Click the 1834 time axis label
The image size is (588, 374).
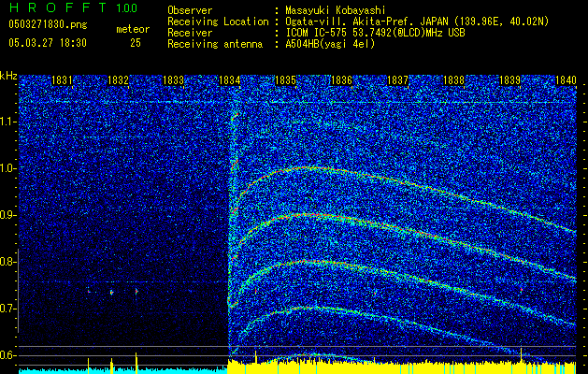[x=230, y=80]
